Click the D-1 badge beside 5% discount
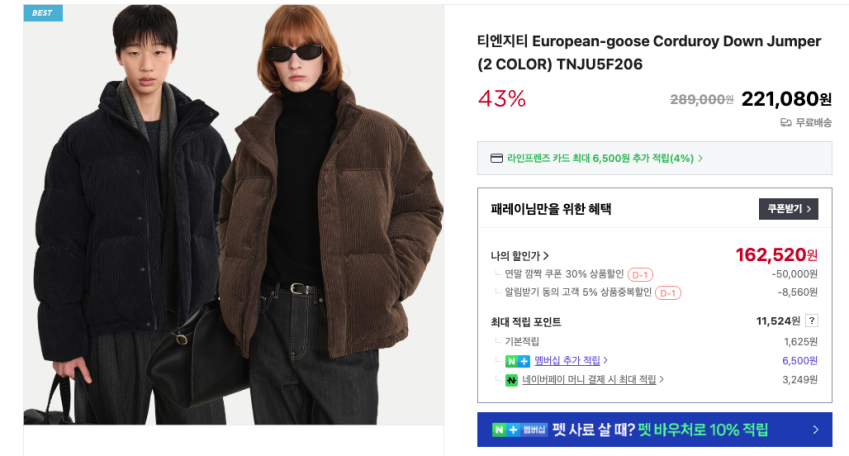Viewport: 849px width, 456px height. 668,293
